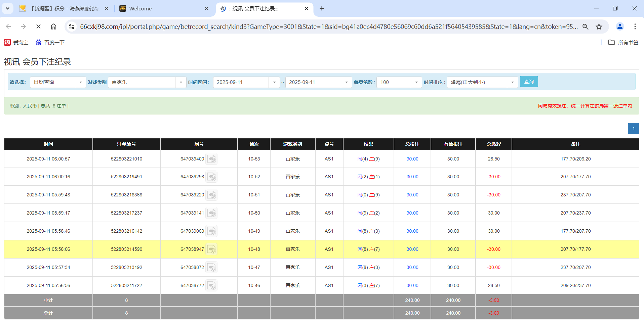Bookmark this page with the star icon
This screenshot has height=325, width=644.
click(599, 27)
